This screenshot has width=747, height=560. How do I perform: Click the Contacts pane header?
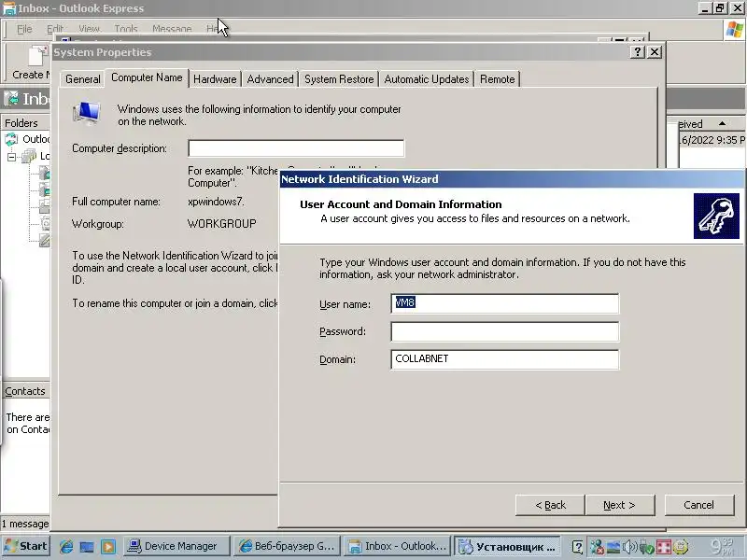(x=25, y=391)
